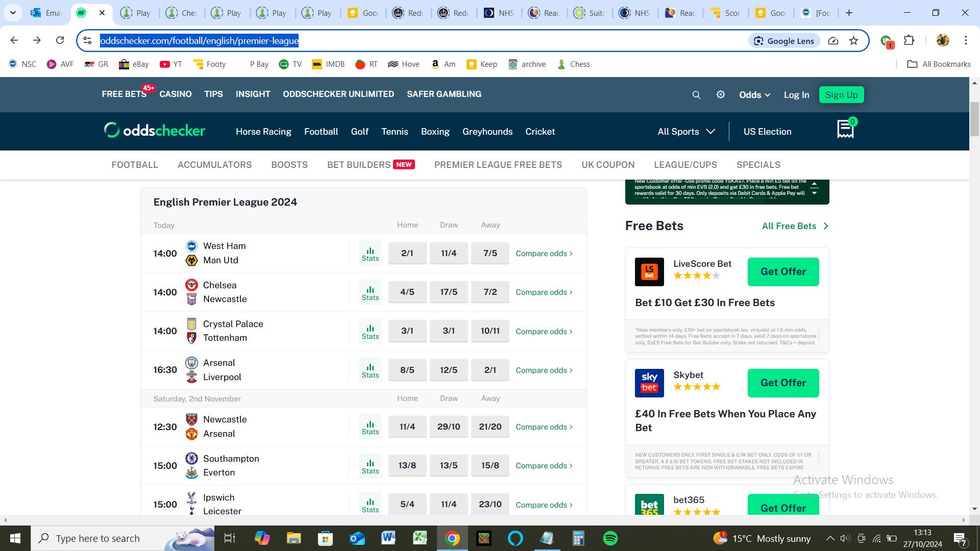Open the Specials tab
This screenshot has height=551, width=980.
(758, 165)
